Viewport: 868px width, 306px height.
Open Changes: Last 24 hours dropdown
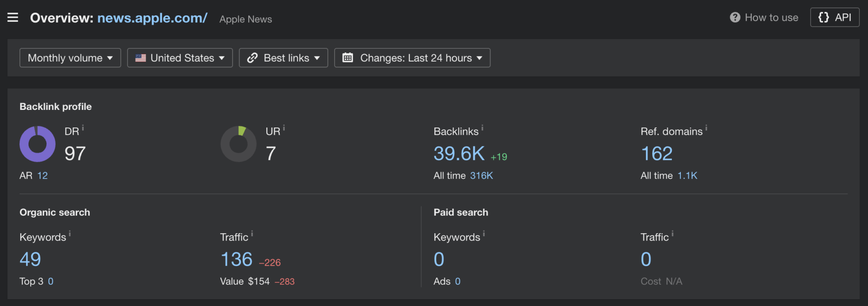pos(412,58)
